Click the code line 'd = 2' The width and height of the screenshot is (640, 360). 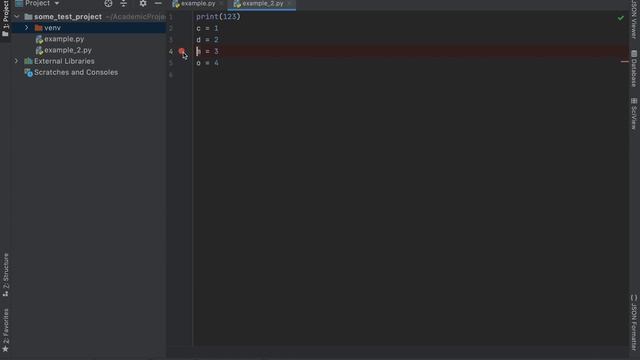(x=207, y=40)
